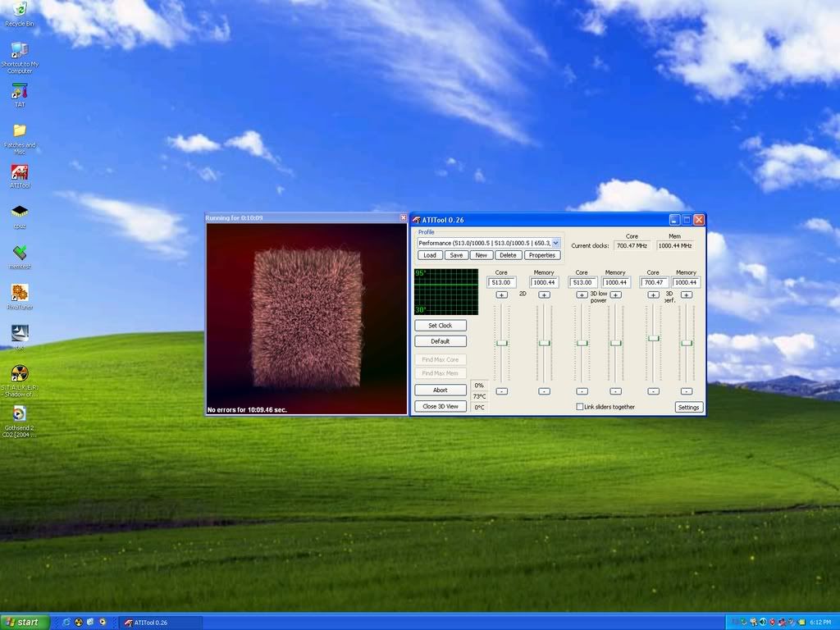Select the ATITool 0.26 taskbar button

click(x=160, y=623)
